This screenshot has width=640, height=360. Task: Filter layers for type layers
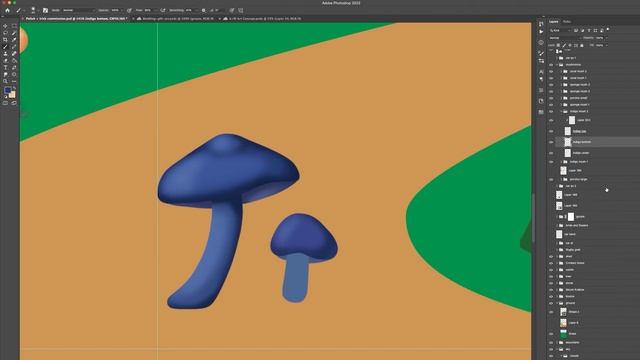589,30
